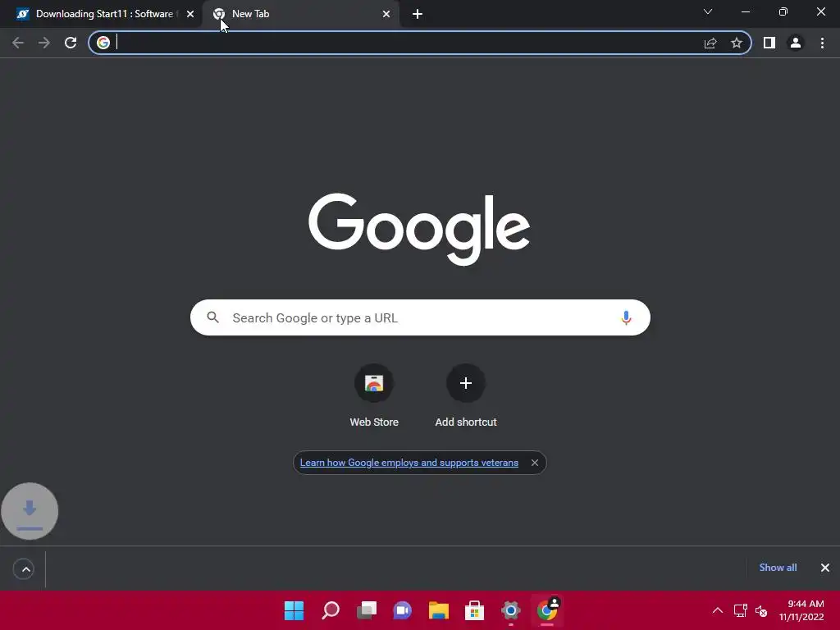840x630 pixels.
Task: Open Settings from the taskbar
Action: click(x=510, y=610)
